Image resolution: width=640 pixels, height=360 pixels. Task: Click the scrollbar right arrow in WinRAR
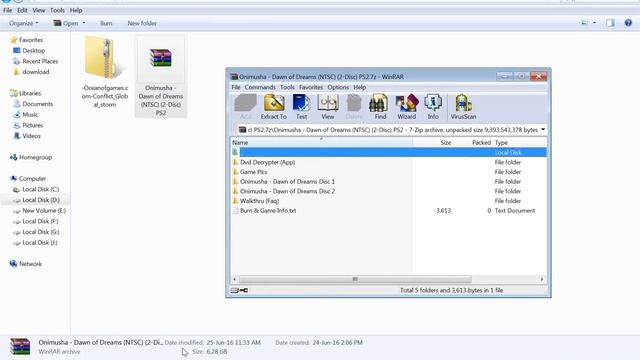pos(542,279)
